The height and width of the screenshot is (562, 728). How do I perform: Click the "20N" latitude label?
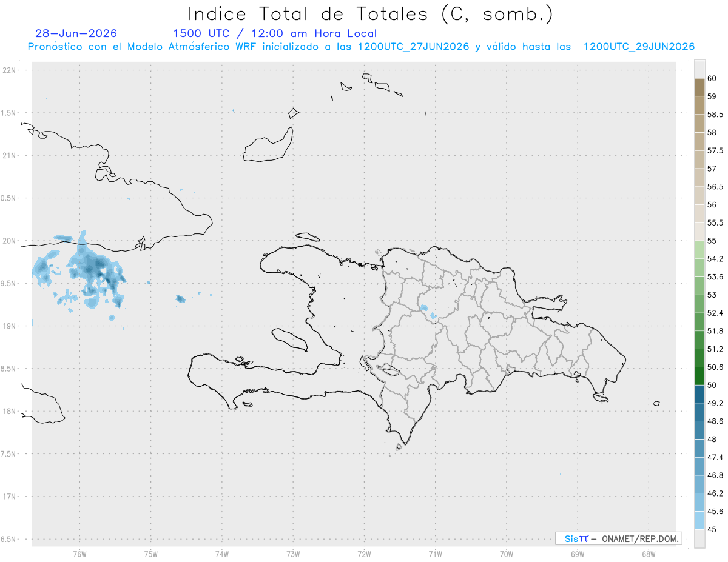(x=10, y=241)
